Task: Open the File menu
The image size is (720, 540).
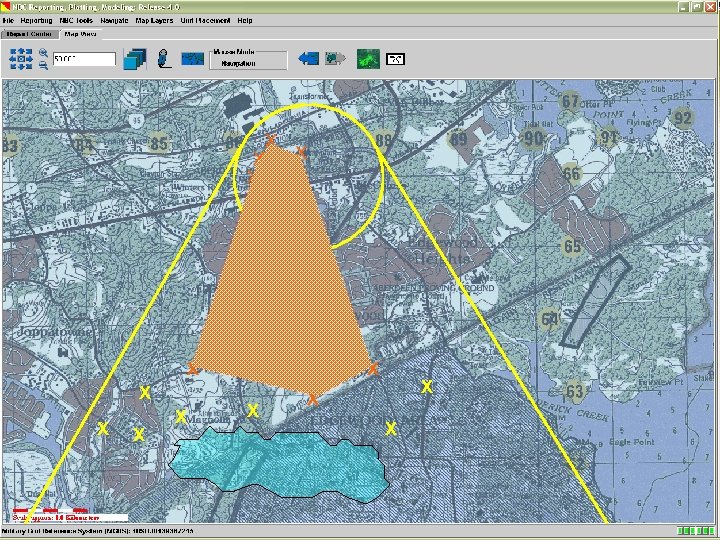Action: point(8,21)
